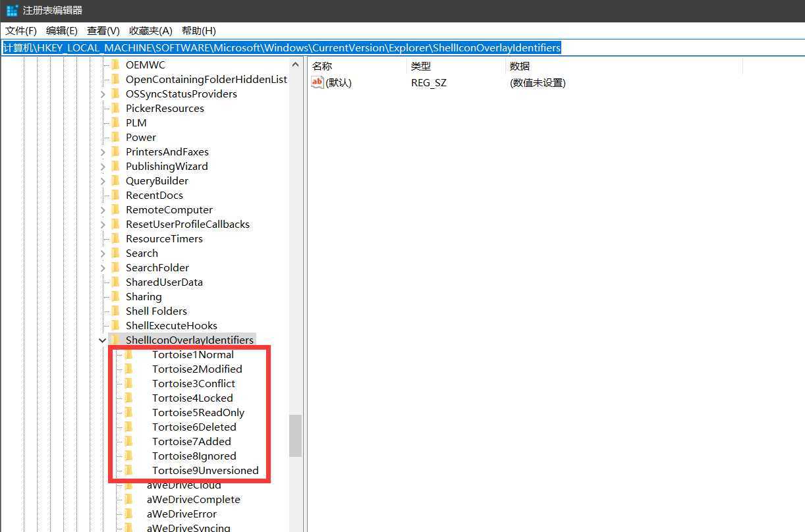Select the Tortoise5ReadOnly key name
Screen dimensions: 805x532
pos(198,412)
